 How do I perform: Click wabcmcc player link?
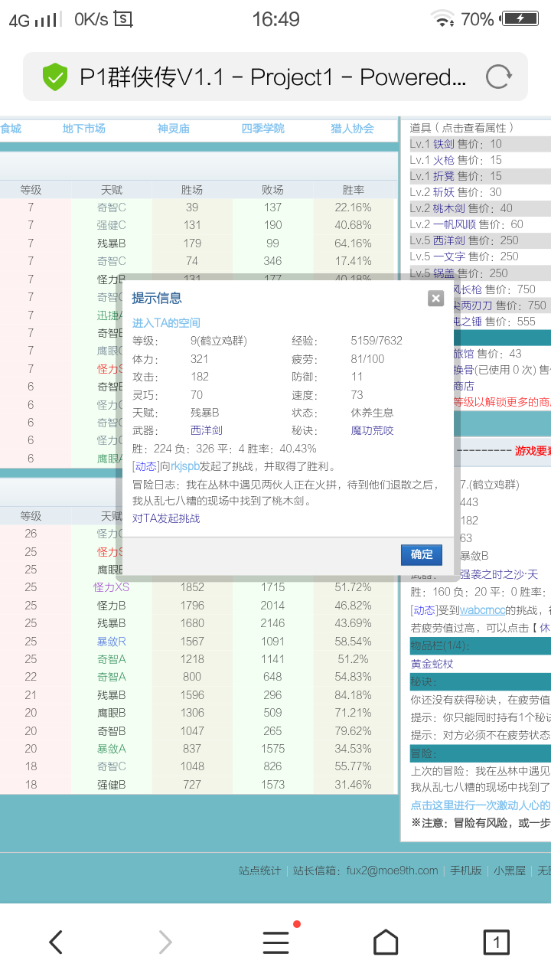click(483, 610)
